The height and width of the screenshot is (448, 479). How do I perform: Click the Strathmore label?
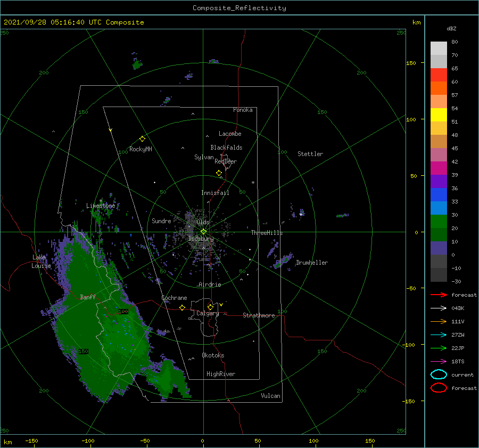(259, 315)
